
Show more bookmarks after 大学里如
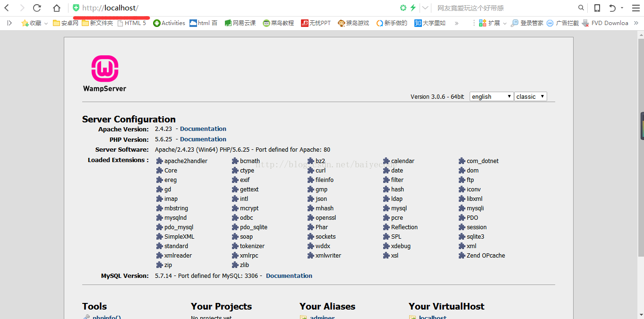click(x=456, y=23)
